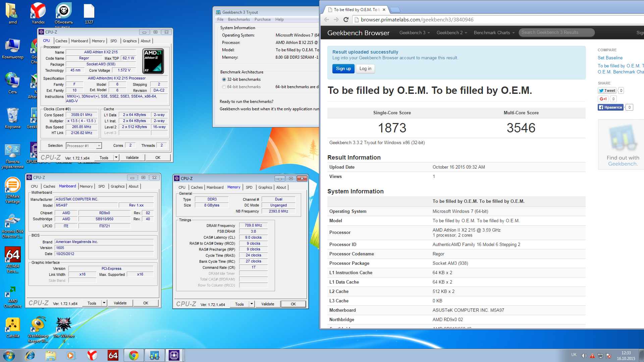
Task: Click the Geekbench Browser logo link
Action: click(358, 33)
